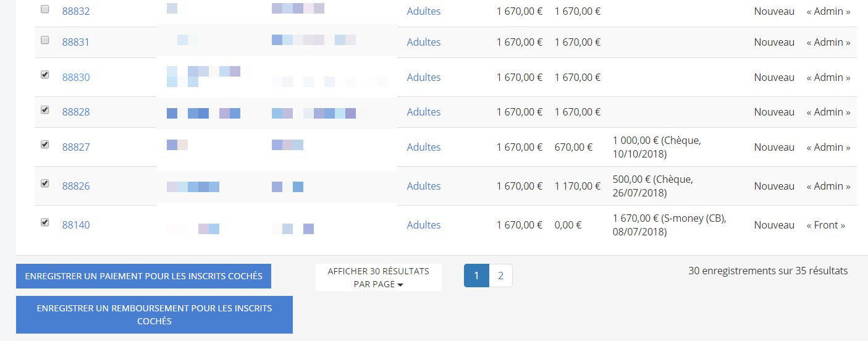Open the results-per-page dropdown
868x341 pixels.
tap(378, 277)
